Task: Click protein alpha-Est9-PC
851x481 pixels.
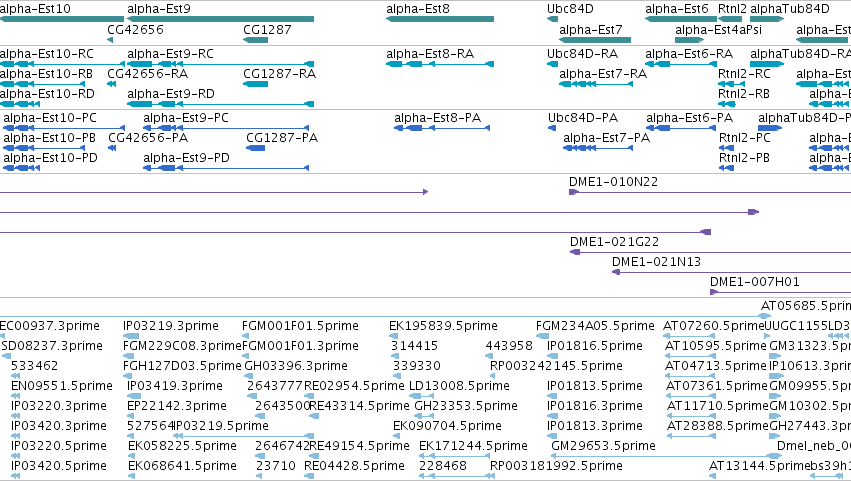Action: [x=186, y=118]
